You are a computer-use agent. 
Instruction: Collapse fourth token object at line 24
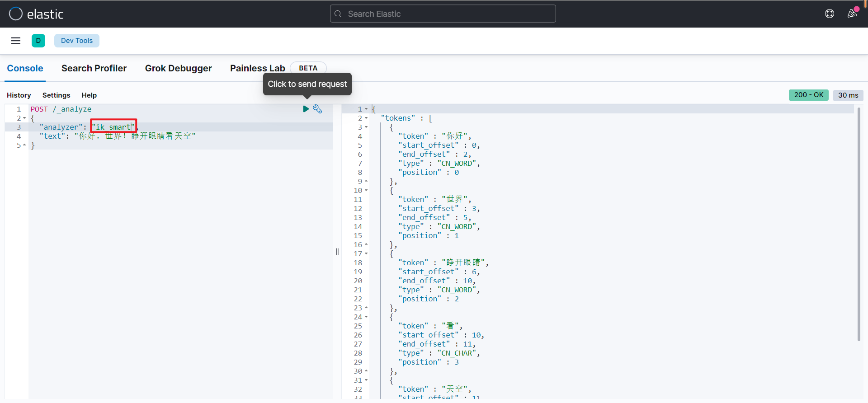366,317
